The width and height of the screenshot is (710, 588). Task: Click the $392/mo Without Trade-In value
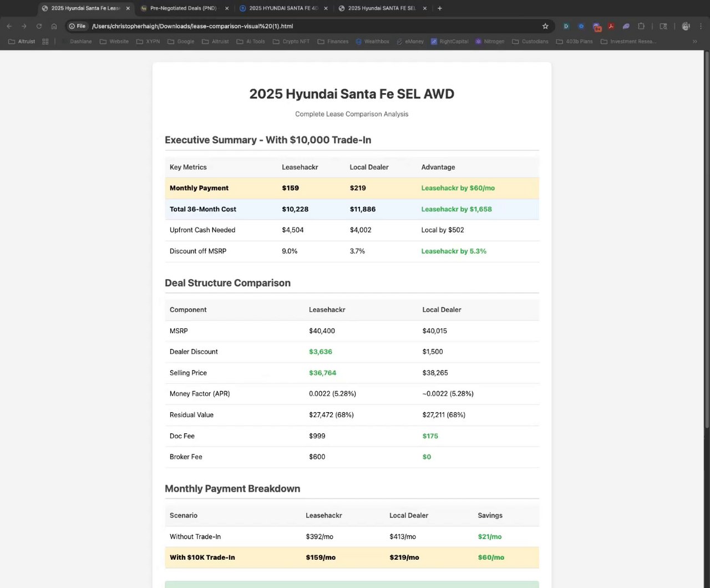(x=319, y=536)
